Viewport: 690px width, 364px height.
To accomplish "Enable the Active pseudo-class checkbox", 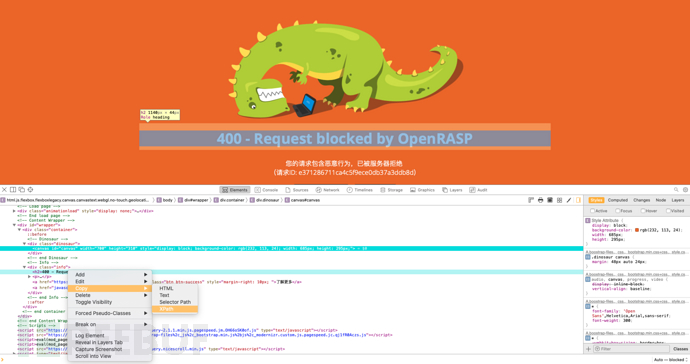I will [x=592, y=211].
